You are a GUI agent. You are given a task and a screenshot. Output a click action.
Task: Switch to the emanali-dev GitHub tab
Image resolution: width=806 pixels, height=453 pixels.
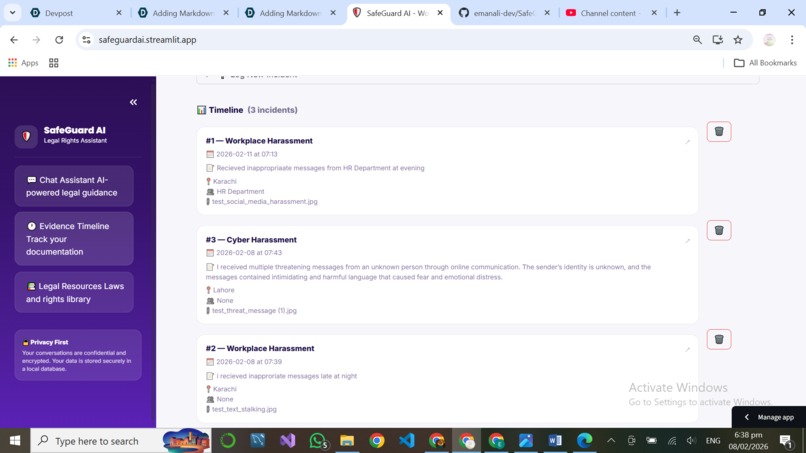click(503, 13)
